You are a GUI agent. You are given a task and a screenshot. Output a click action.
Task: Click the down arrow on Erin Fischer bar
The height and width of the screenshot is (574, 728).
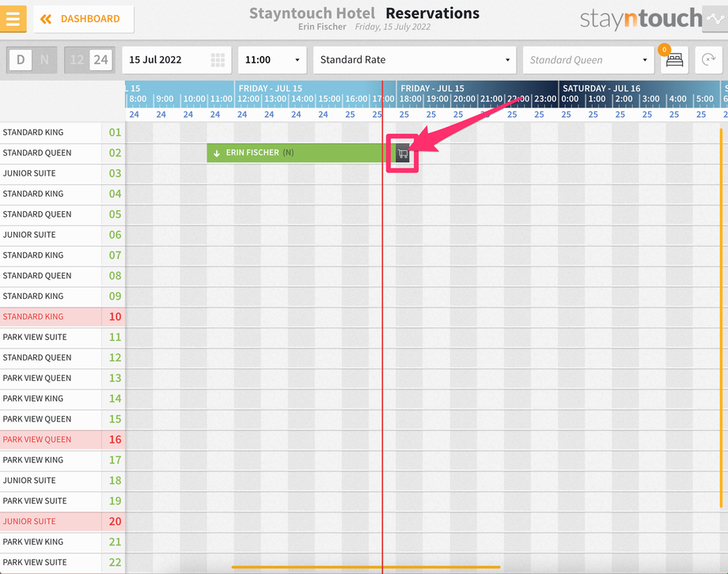click(216, 153)
